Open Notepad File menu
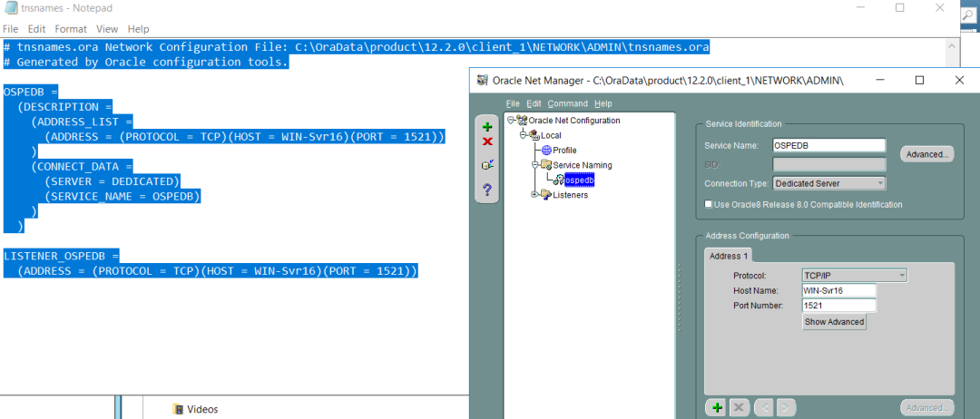 click(x=11, y=29)
